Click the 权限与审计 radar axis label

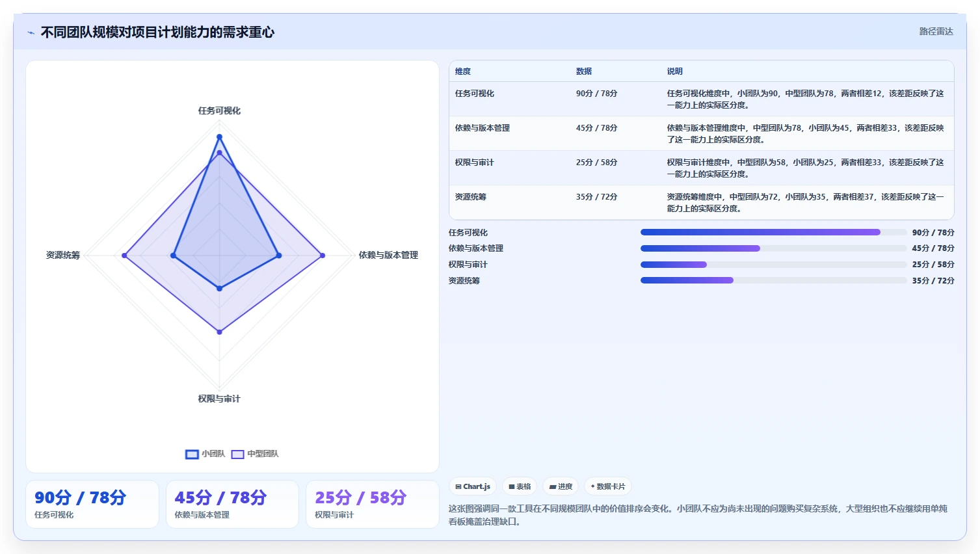(x=219, y=399)
